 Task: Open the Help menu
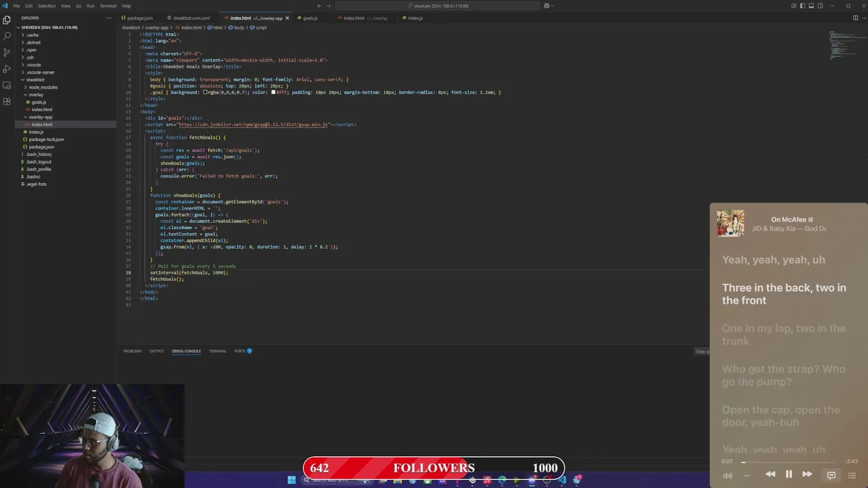pyautogui.click(x=126, y=5)
